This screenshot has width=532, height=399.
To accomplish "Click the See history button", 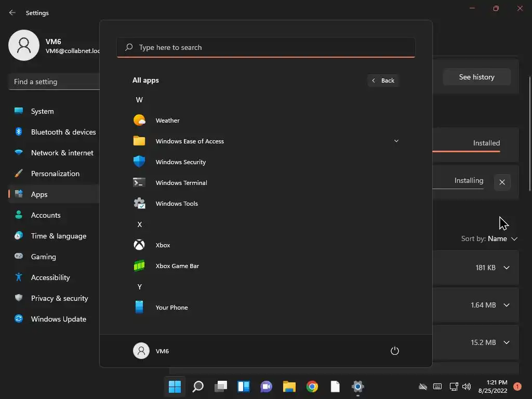I will tap(477, 77).
